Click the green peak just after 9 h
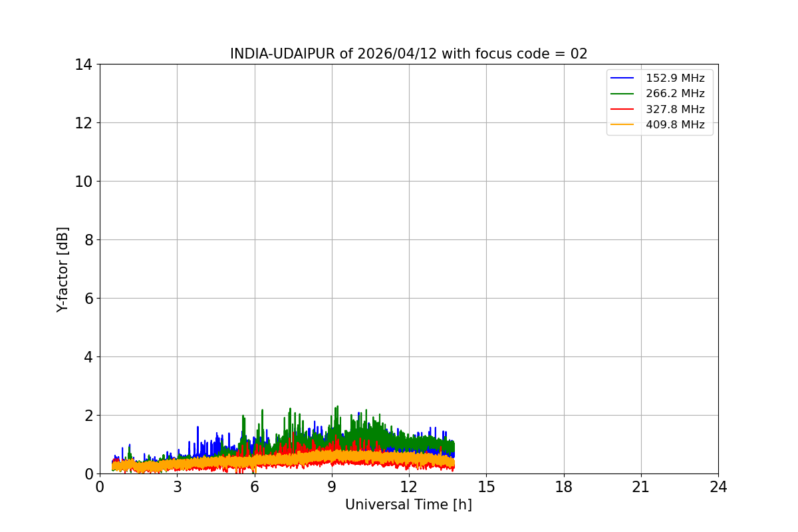Screen dimensions: 798x532 [x=337, y=407]
